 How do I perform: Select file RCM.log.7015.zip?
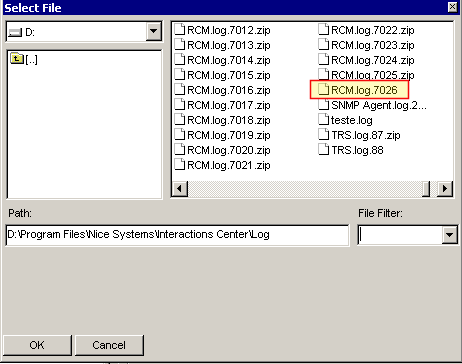[223, 75]
